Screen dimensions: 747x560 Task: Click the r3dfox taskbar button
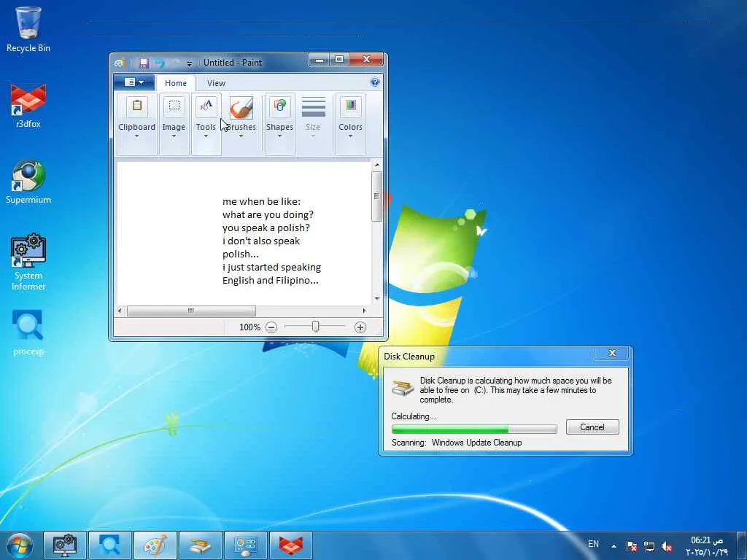[x=291, y=545]
